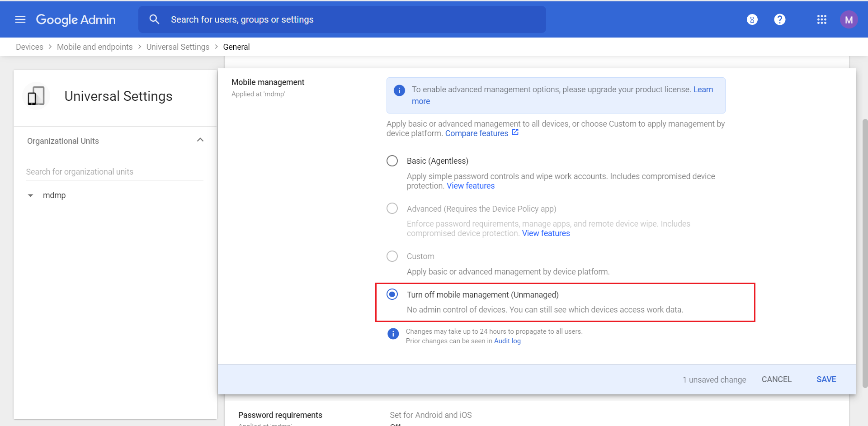Go to Devices breadcrumb

coord(29,47)
